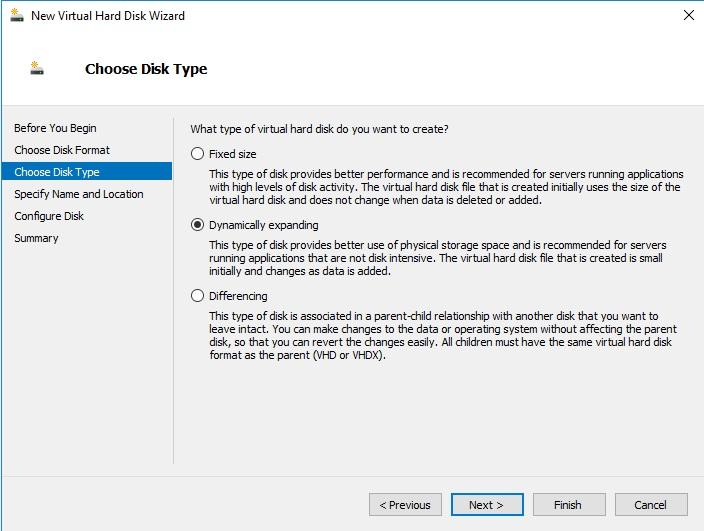Choose the Dynamically expanding disk option

point(197,225)
